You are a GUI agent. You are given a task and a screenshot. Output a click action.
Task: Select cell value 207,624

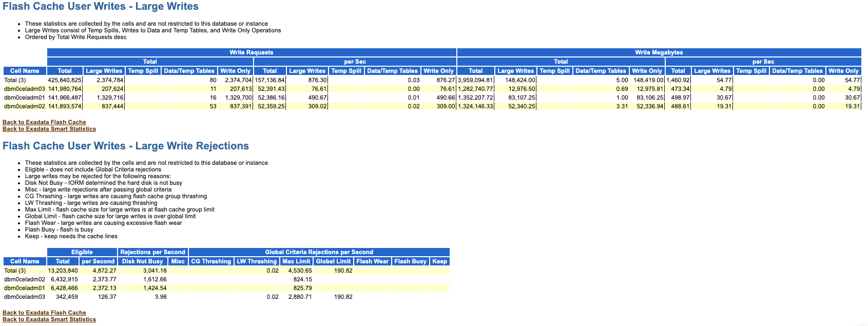pos(113,89)
